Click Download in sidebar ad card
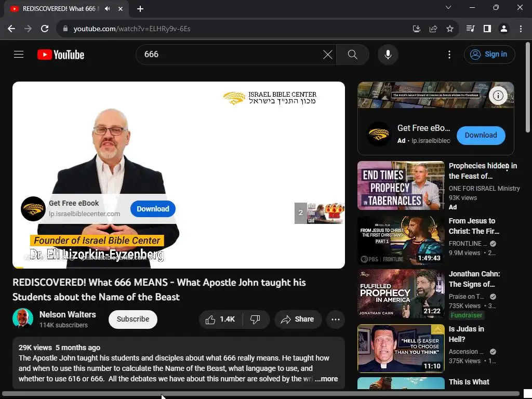 (x=481, y=136)
